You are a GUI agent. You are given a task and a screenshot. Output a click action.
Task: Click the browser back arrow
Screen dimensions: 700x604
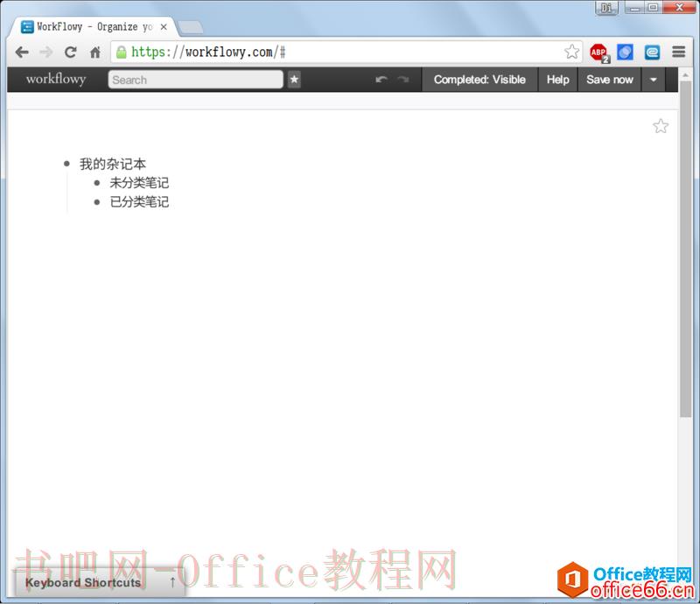(x=22, y=53)
